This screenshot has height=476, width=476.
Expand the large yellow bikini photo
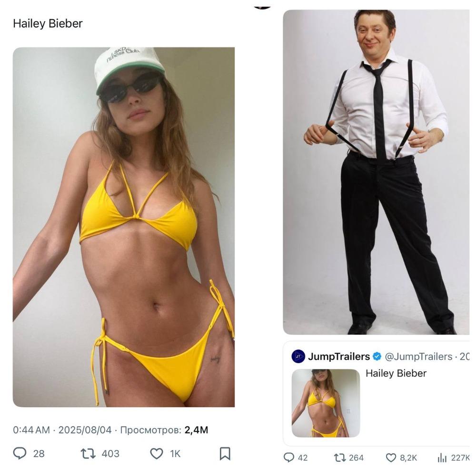coord(124,227)
